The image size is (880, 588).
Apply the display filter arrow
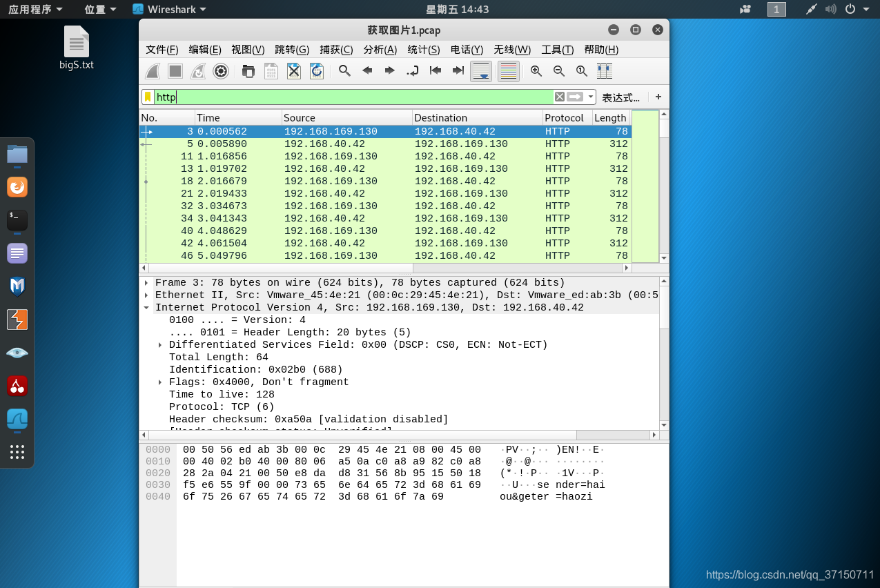pos(576,97)
